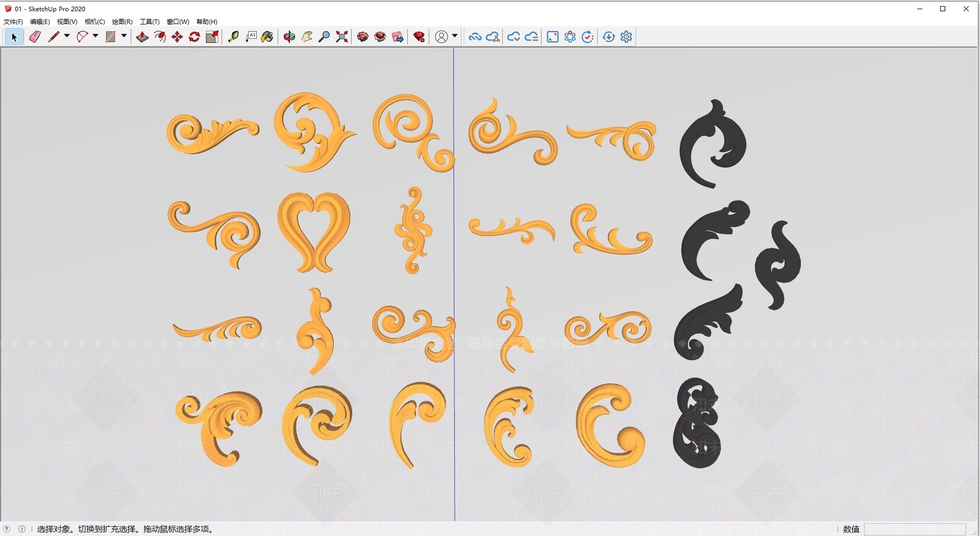Choose the Arc drawing tool
This screenshot has width=980, height=536.
[x=82, y=37]
